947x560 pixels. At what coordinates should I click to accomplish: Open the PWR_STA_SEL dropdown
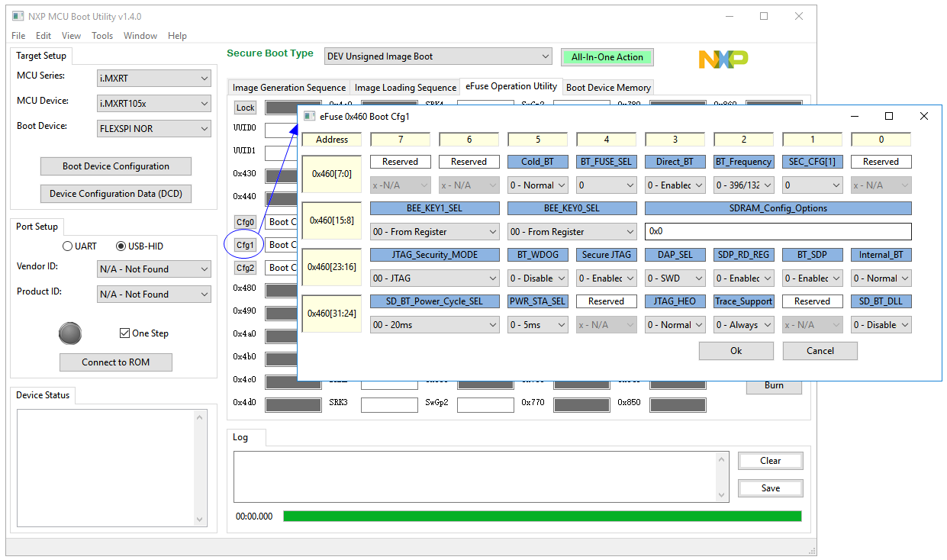coord(538,325)
